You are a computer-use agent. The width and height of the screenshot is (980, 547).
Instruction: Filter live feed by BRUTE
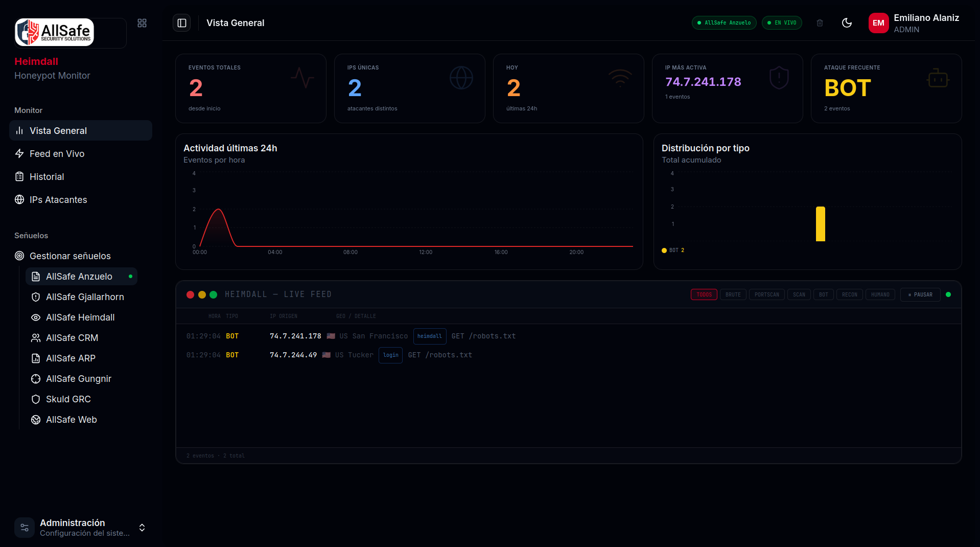tap(733, 294)
